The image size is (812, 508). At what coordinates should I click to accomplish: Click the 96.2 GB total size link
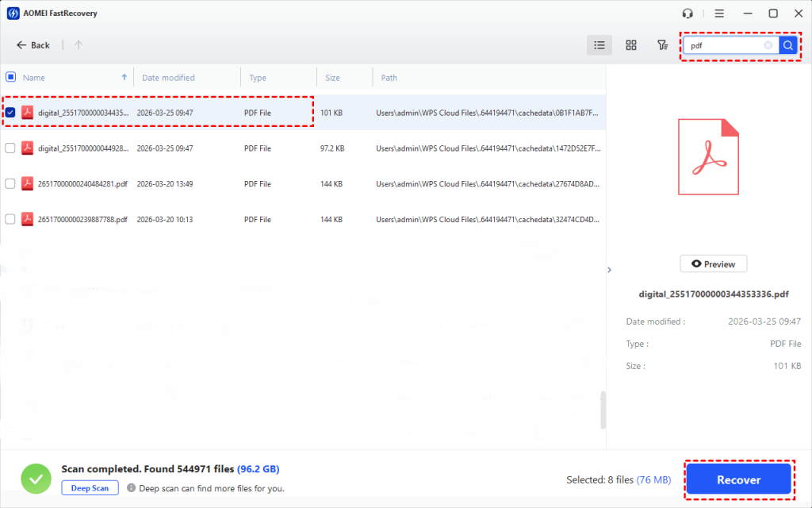[258, 469]
